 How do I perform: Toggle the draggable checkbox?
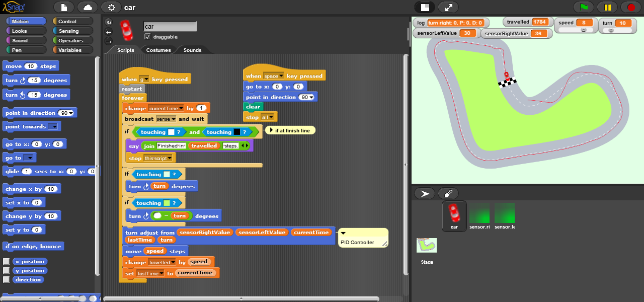pyautogui.click(x=147, y=37)
